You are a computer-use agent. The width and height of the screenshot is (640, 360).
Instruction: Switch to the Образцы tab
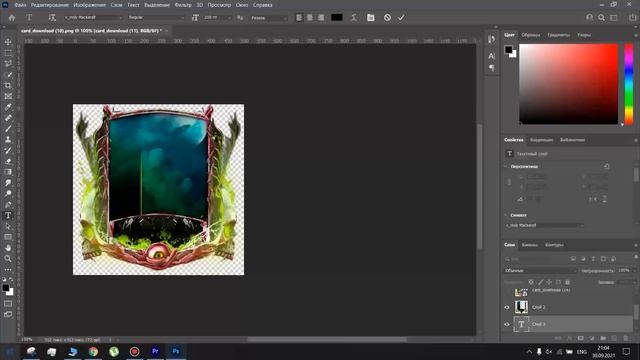pyautogui.click(x=531, y=35)
